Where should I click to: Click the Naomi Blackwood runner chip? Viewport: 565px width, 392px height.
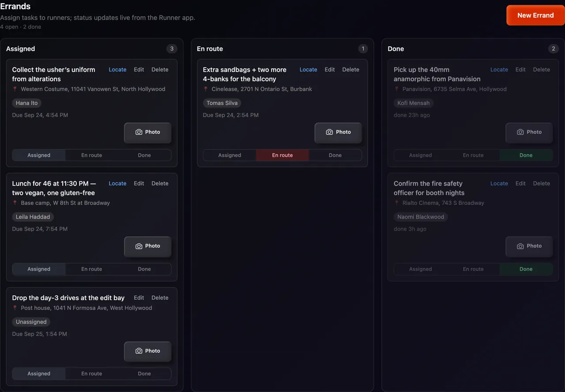(x=421, y=217)
